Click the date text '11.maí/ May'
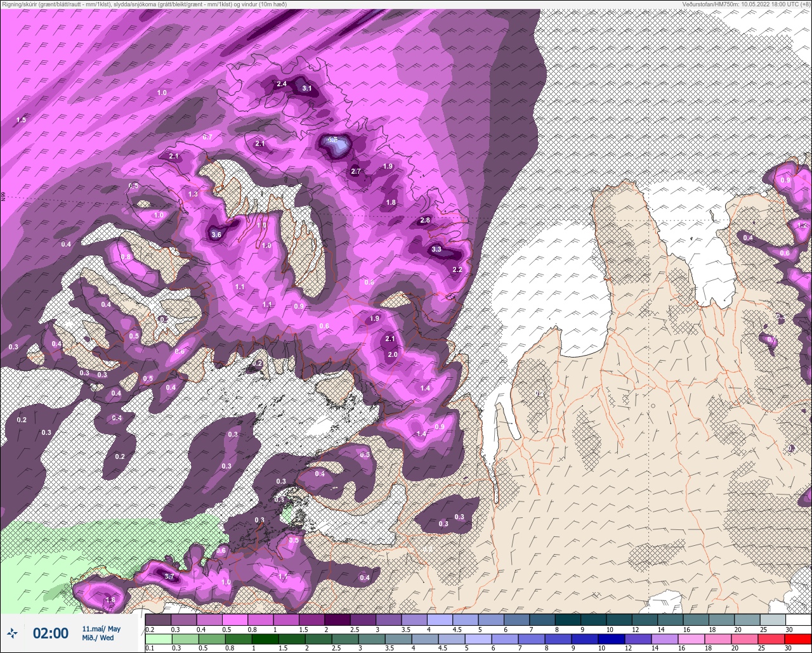This screenshot has height=653, width=812. (101, 628)
